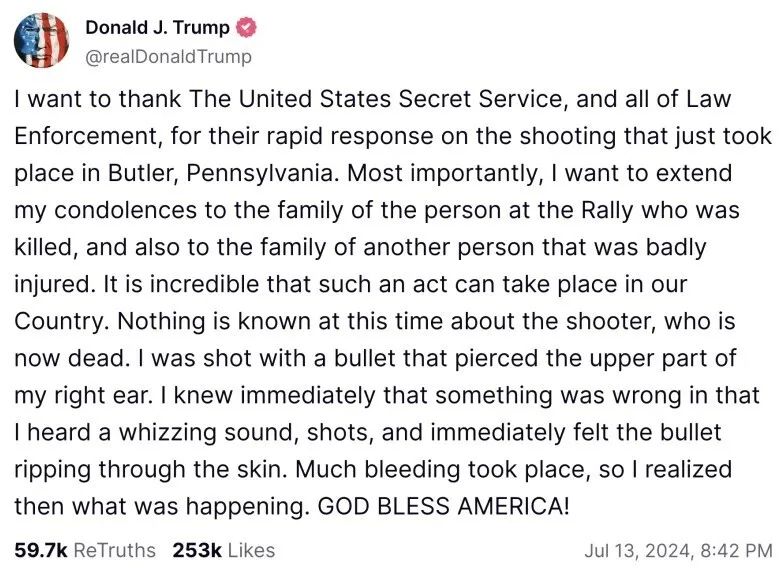Click the word Country in the post

pos(58,321)
